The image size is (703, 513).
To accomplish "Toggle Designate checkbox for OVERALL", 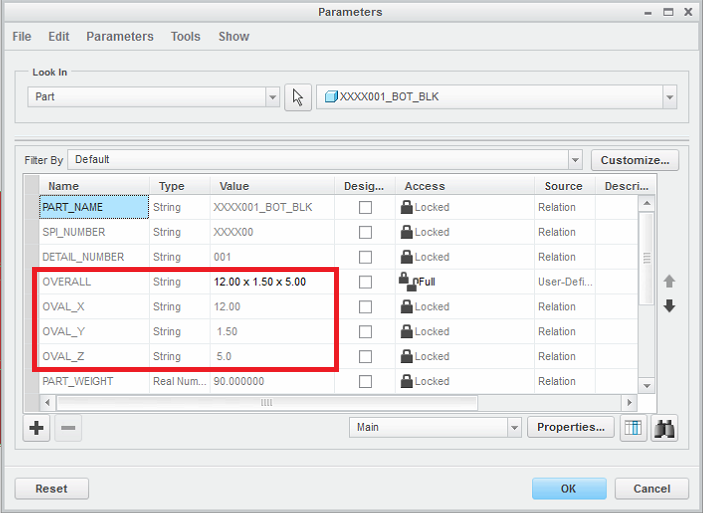I will coord(365,282).
